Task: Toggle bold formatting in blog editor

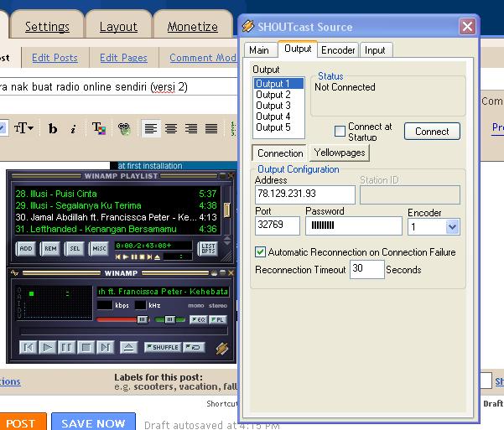Action: (x=53, y=128)
